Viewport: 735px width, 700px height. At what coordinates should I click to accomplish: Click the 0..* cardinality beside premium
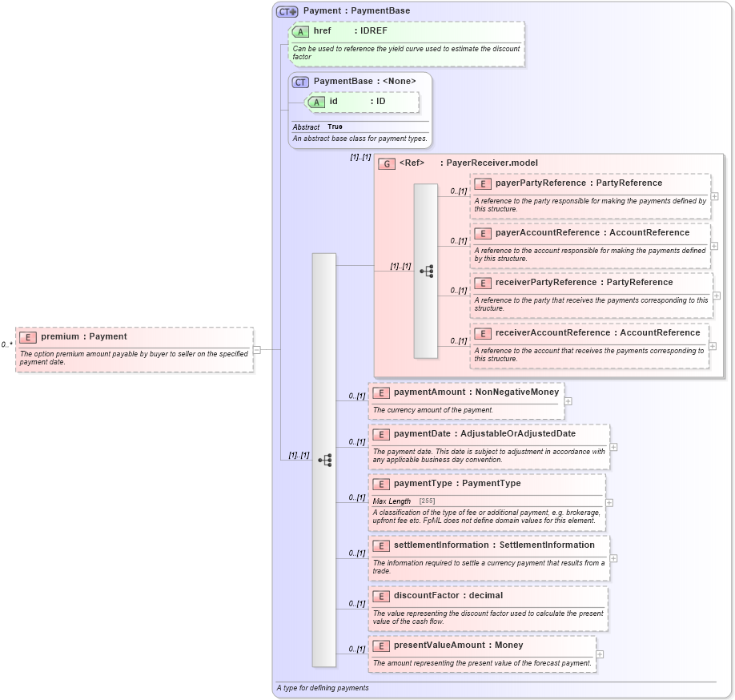[x=7, y=344]
